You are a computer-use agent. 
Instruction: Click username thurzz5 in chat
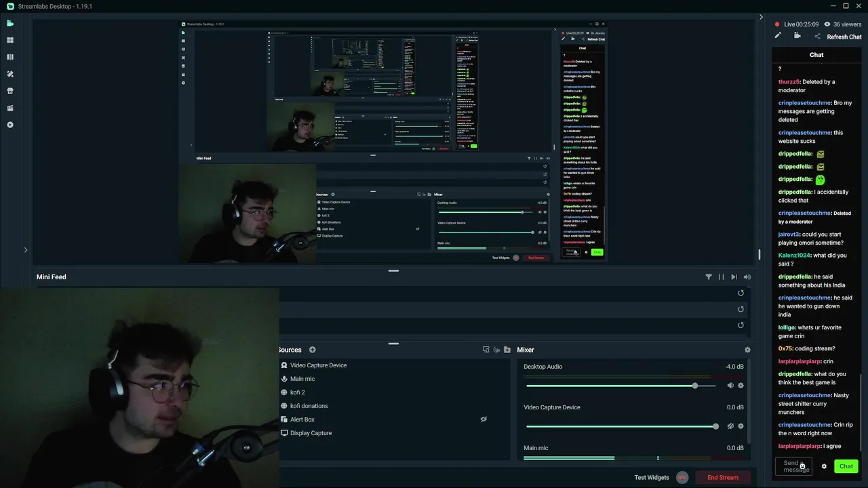tap(789, 82)
